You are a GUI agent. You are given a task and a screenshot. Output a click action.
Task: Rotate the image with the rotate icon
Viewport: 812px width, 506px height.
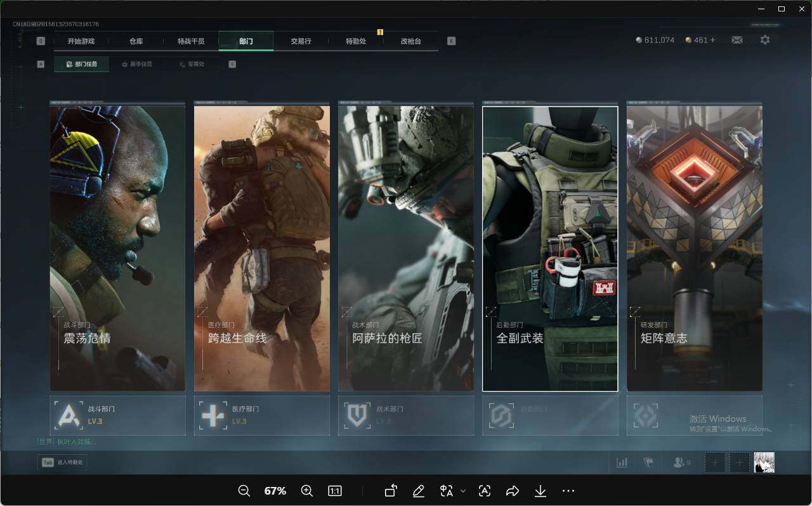(x=391, y=491)
